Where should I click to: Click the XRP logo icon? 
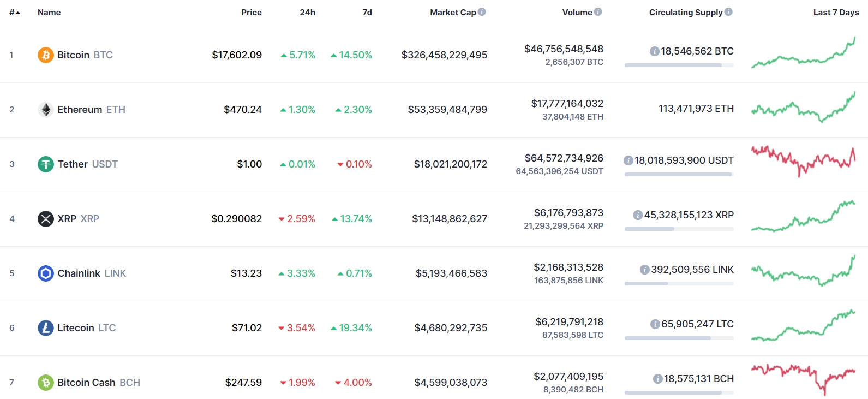(46, 219)
